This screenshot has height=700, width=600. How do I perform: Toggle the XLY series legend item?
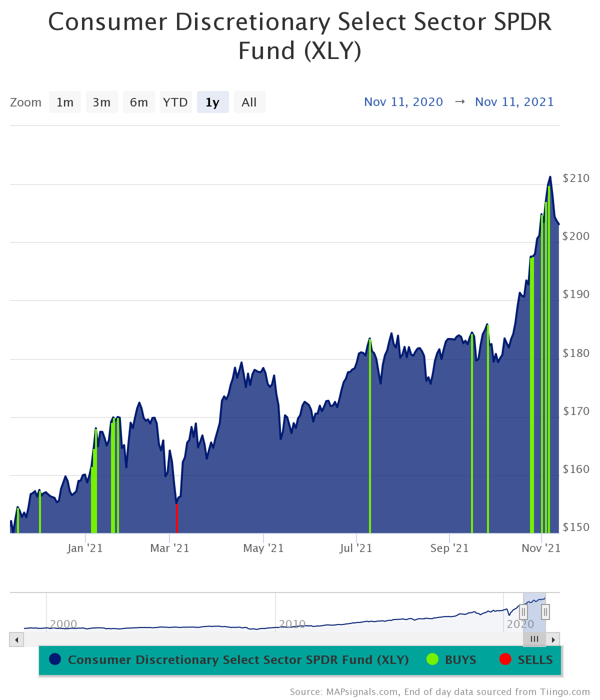click(229, 659)
